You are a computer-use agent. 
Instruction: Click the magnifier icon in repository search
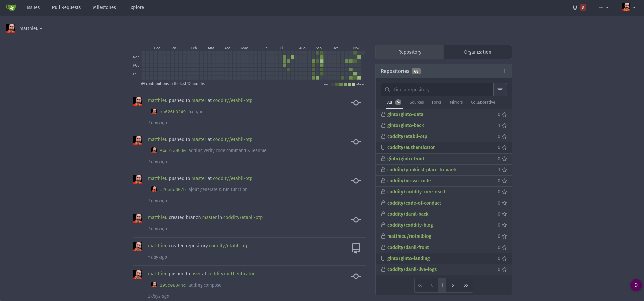pos(387,90)
